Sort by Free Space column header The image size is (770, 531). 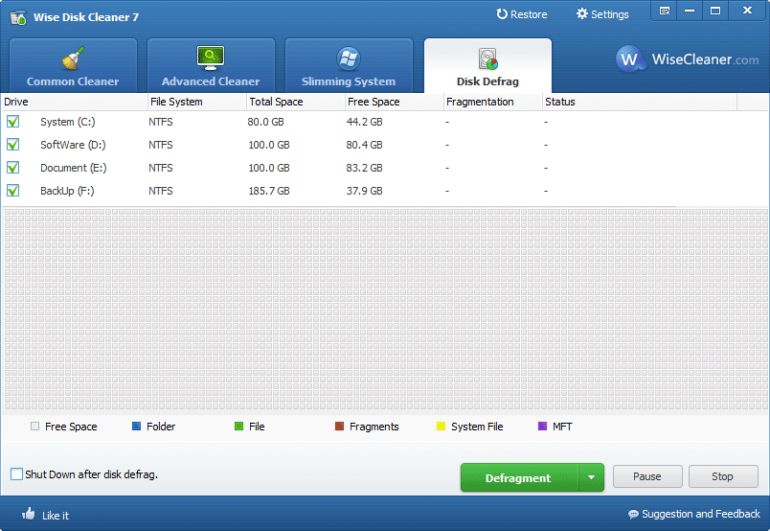tap(373, 102)
